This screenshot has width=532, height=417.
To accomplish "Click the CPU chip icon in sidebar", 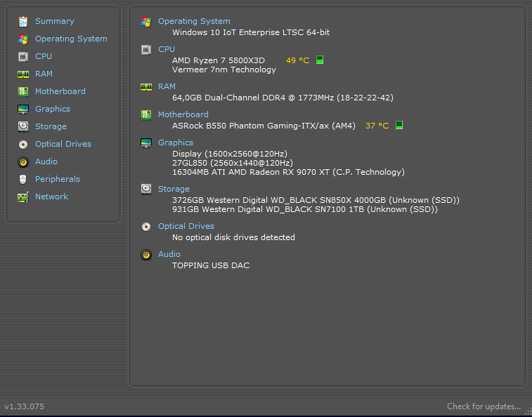I will click(23, 57).
